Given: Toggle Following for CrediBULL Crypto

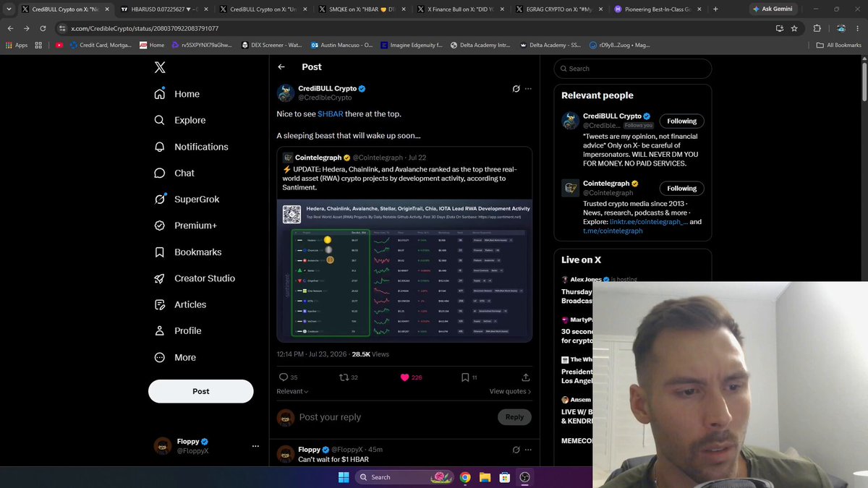Looking at the screenshot, I should (x=681, y=121).
